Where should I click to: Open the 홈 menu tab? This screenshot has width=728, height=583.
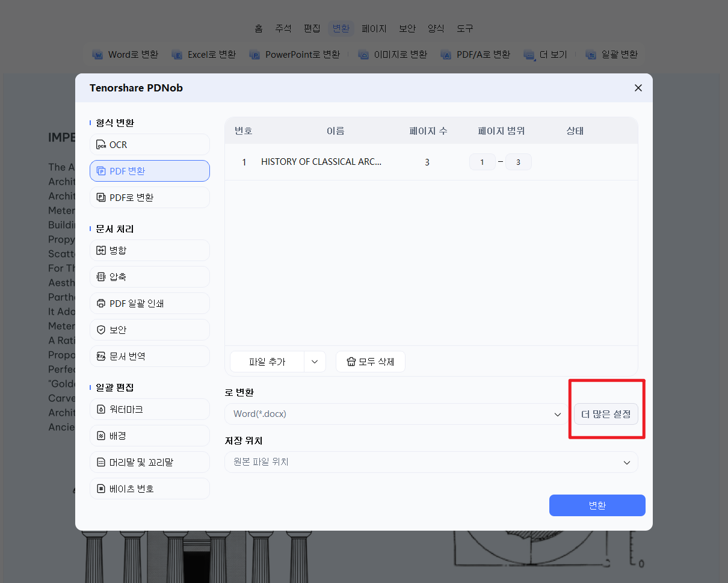tap(259, 28)
